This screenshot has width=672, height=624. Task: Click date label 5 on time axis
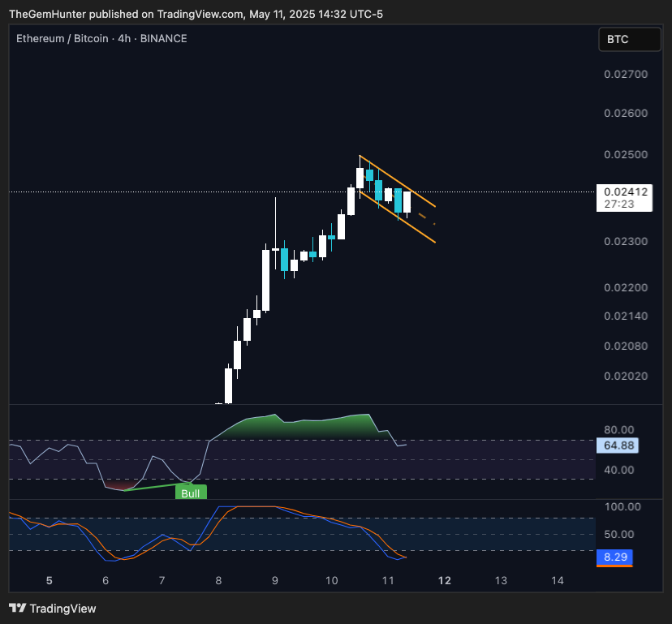pyautogui.click(x=50, y=581)
